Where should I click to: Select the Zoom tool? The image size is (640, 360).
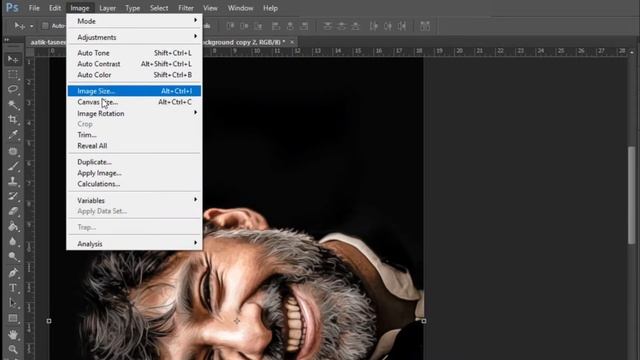[x=13, y=350]
